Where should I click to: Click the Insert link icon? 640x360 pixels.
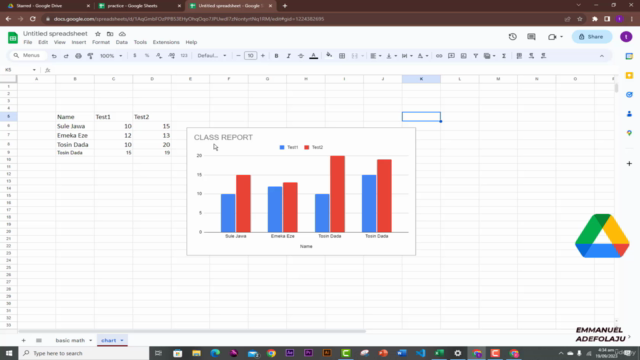click(x=439, y=56)
